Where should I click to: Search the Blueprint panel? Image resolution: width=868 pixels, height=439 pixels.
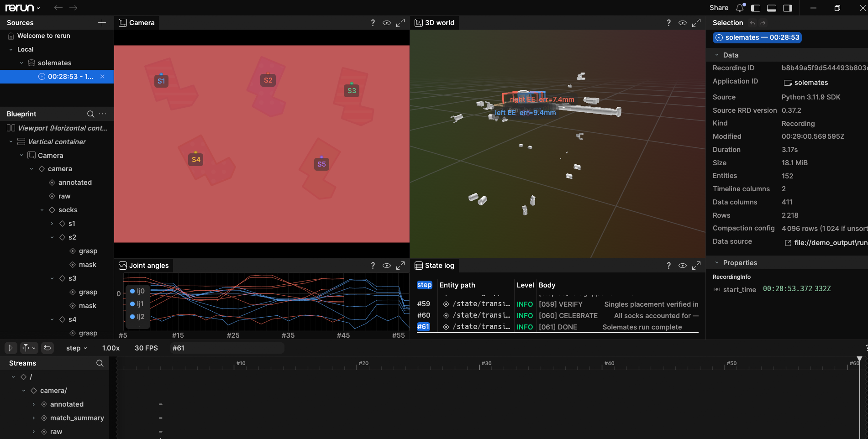point(91,114)
